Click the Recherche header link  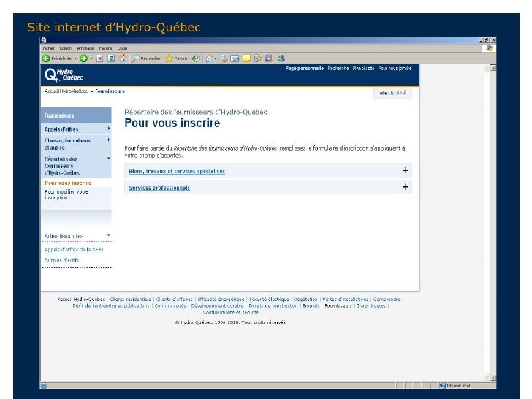pos(338,68)
